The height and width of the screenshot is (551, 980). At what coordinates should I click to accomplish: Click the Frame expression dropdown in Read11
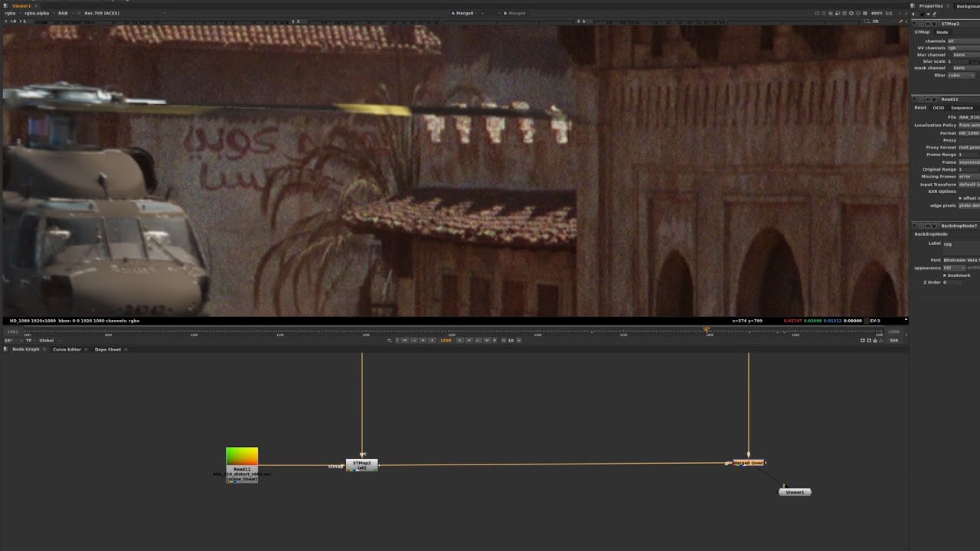pyautogui.click(x=969, y=162)
